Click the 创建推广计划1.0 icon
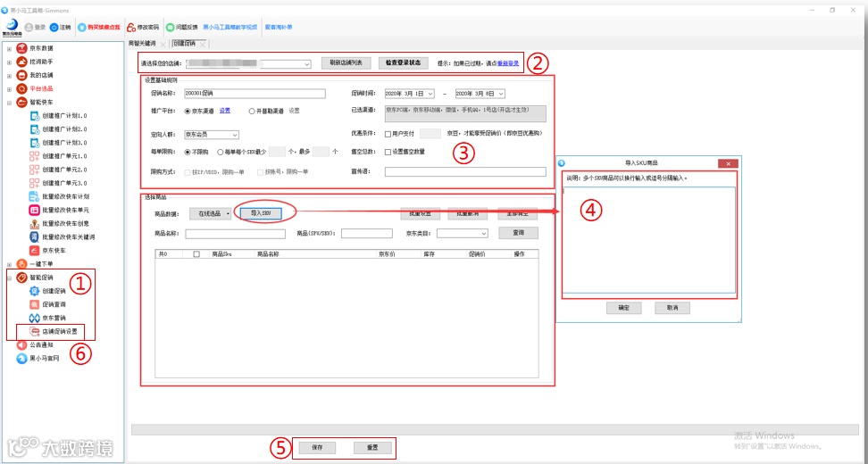 pyautogui.click(x=34, y=116)
